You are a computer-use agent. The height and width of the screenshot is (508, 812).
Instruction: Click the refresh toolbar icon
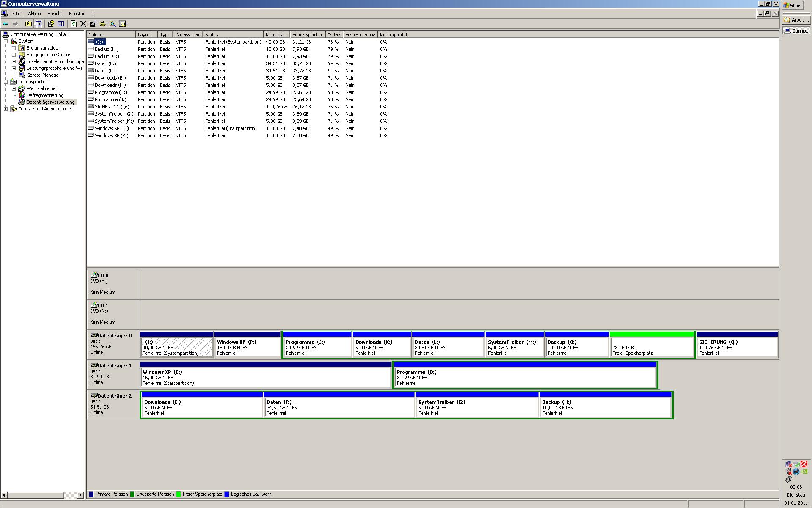74,24
